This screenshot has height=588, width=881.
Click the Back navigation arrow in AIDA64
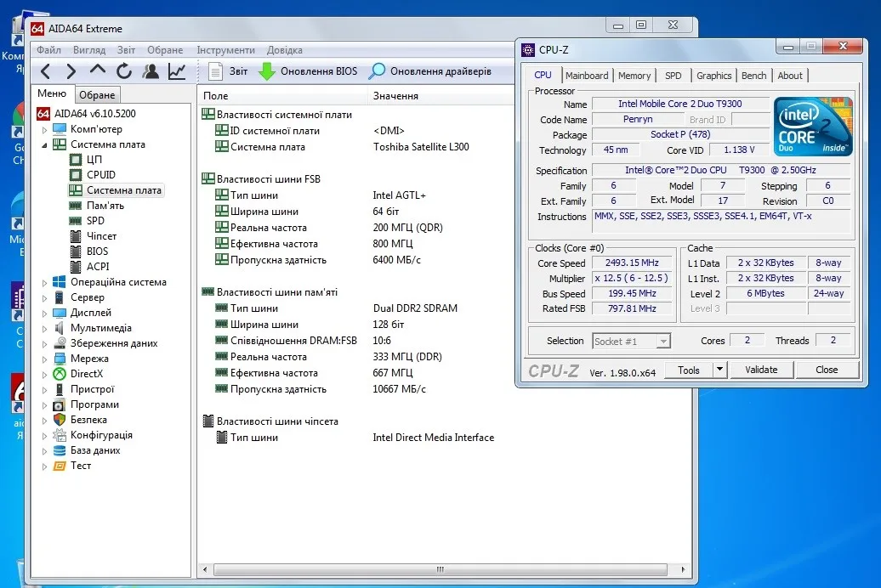[x=46, y=71]
